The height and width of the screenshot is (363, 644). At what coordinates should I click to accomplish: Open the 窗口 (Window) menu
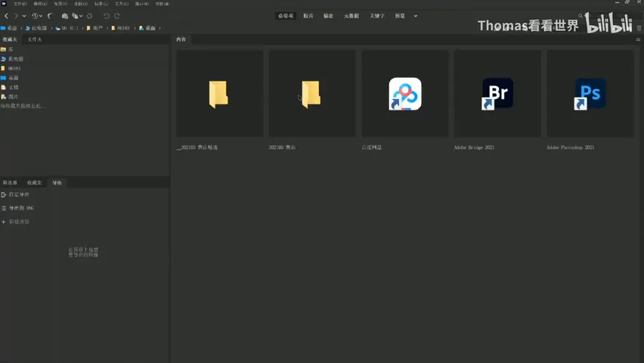[x=142, y=4]
